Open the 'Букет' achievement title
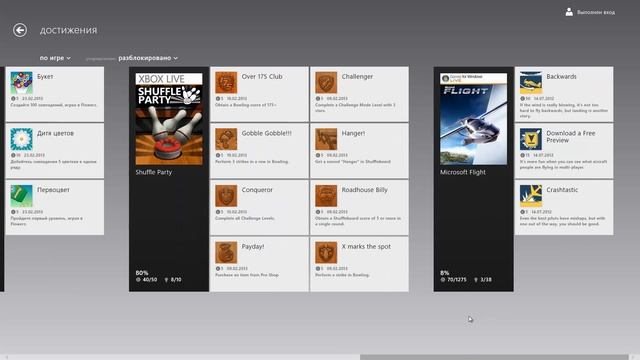This screenshot has width=640, height=360. point(45,77)
